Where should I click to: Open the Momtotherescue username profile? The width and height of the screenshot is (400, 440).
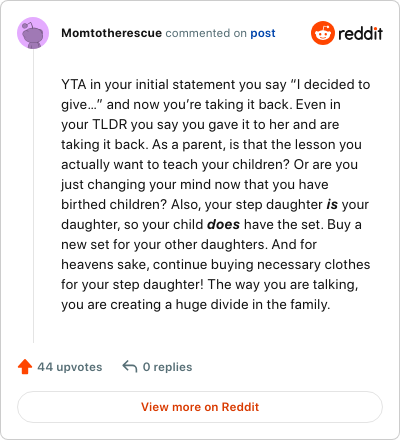pos(111,33)
